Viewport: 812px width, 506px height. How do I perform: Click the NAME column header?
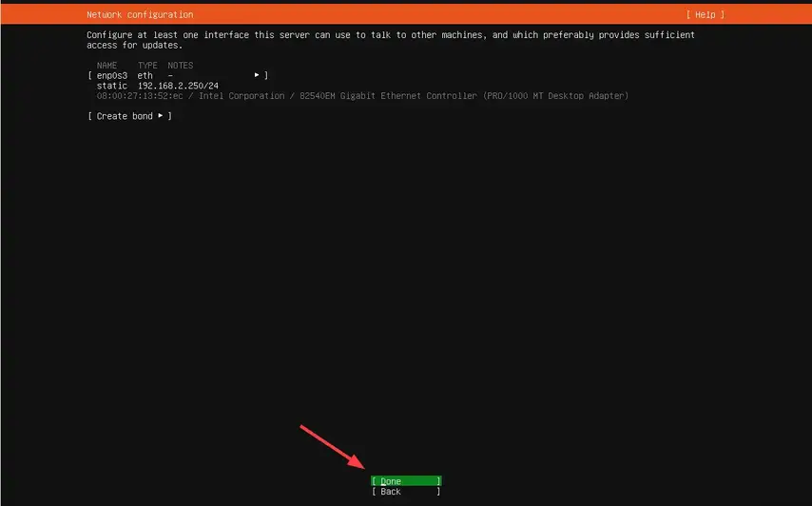(x=107, y=66)
